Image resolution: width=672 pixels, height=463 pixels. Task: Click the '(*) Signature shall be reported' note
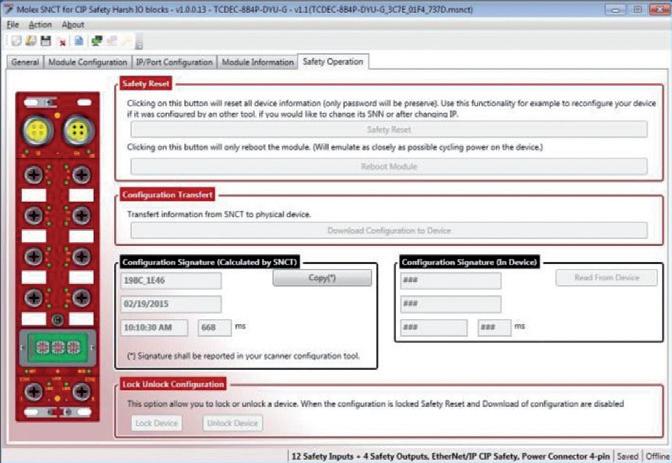243,356
